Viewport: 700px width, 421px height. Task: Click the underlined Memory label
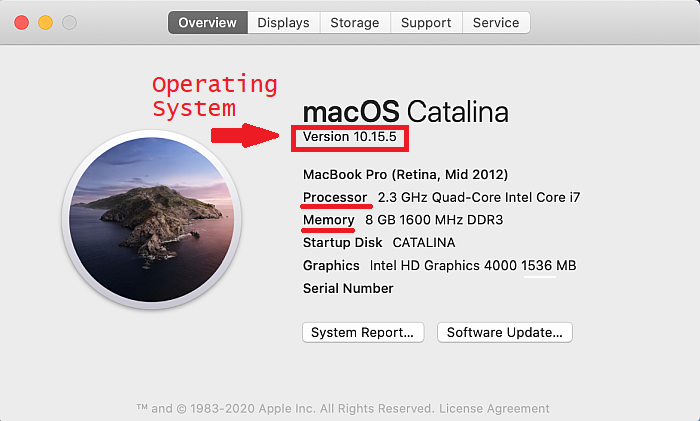coord(328,220)
